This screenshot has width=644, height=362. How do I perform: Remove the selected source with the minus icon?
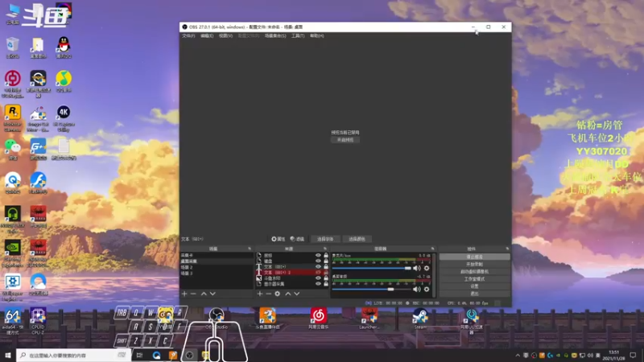(x=269, y=294)
